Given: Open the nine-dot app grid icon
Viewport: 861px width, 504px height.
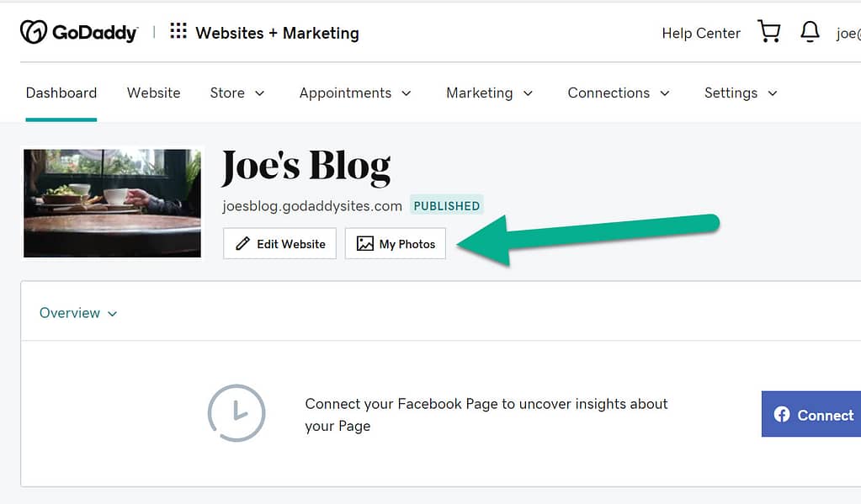Looking at the screenshot, I should click(x=178, y=32).
